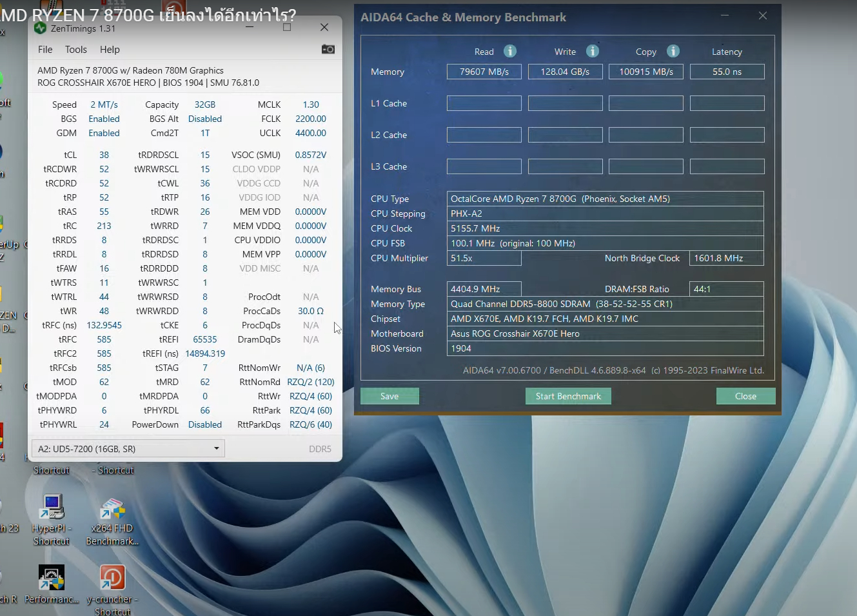Select the Performanc... desktop icon
The height and width of the screenshot is (616, 857).
(52, 584)
